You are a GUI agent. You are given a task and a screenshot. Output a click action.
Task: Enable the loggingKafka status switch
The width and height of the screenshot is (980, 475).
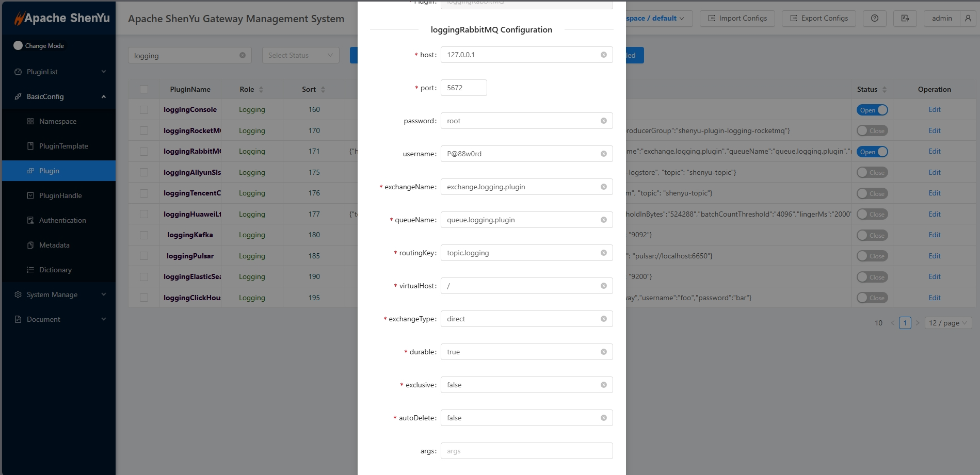pos(872,235)
